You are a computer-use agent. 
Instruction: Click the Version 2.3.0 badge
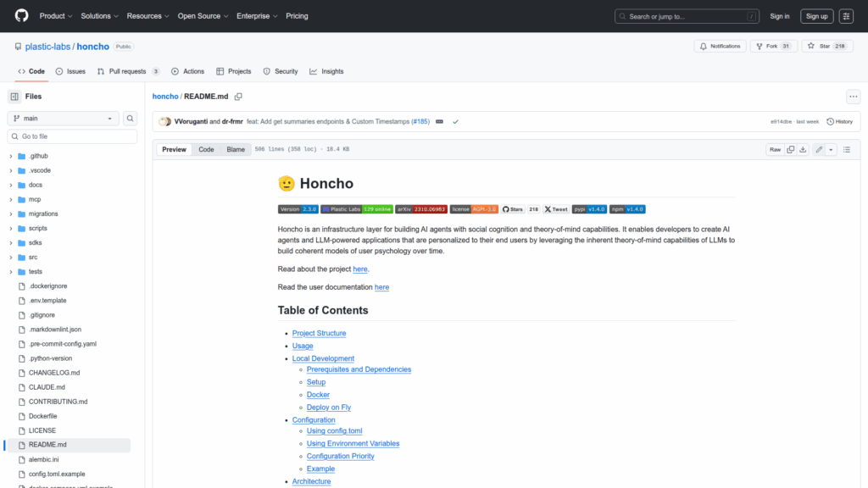pos(298,209)
